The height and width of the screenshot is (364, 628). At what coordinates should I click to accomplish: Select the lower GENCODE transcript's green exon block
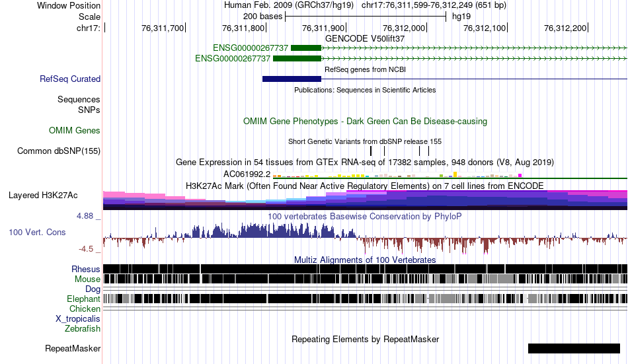coord(297,58)
